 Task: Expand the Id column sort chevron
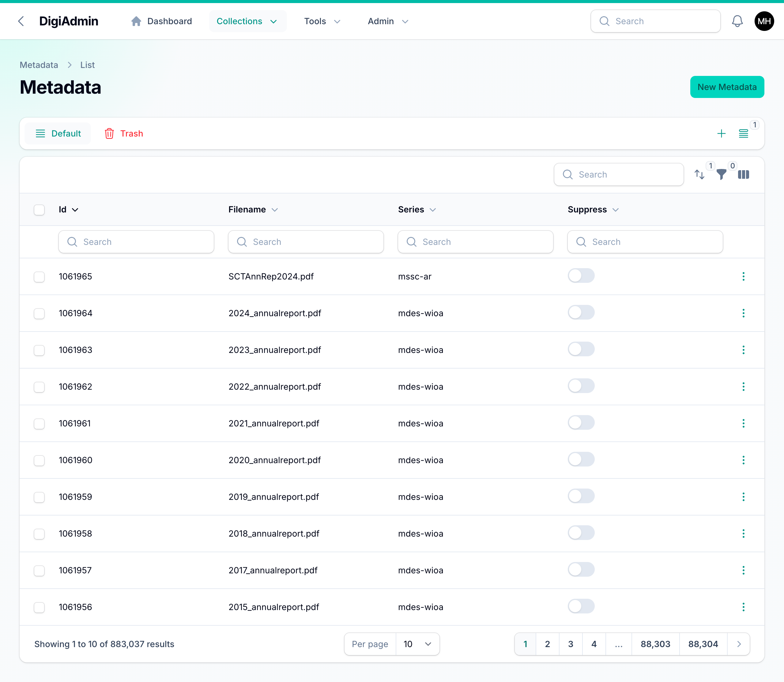[75, 210]
